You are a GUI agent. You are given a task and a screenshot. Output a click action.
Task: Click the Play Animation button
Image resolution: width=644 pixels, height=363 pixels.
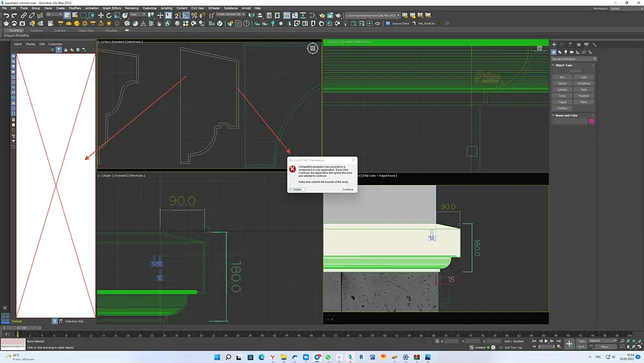(546, 341)
